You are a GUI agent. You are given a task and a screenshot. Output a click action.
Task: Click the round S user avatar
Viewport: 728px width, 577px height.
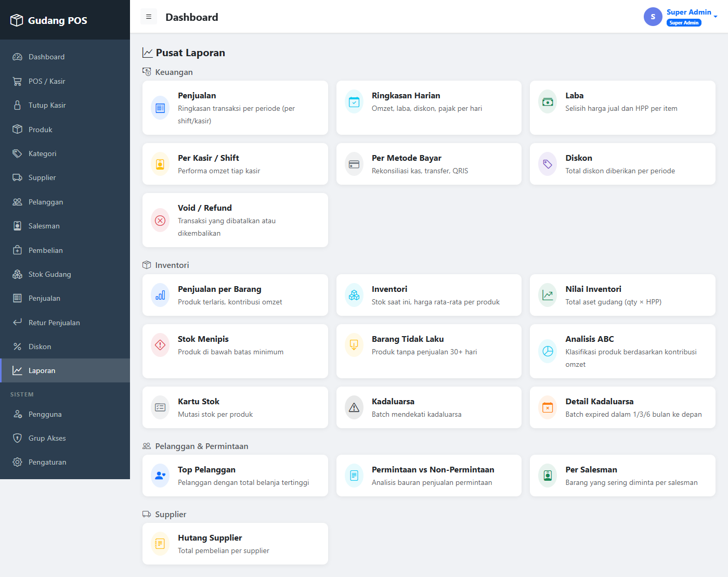pos(653,17)
